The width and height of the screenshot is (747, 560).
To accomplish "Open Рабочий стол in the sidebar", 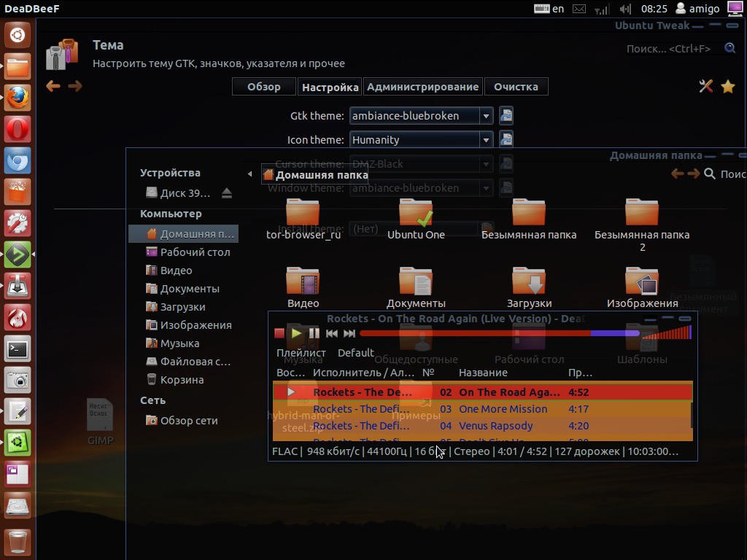I will click(x=187, y=252).
